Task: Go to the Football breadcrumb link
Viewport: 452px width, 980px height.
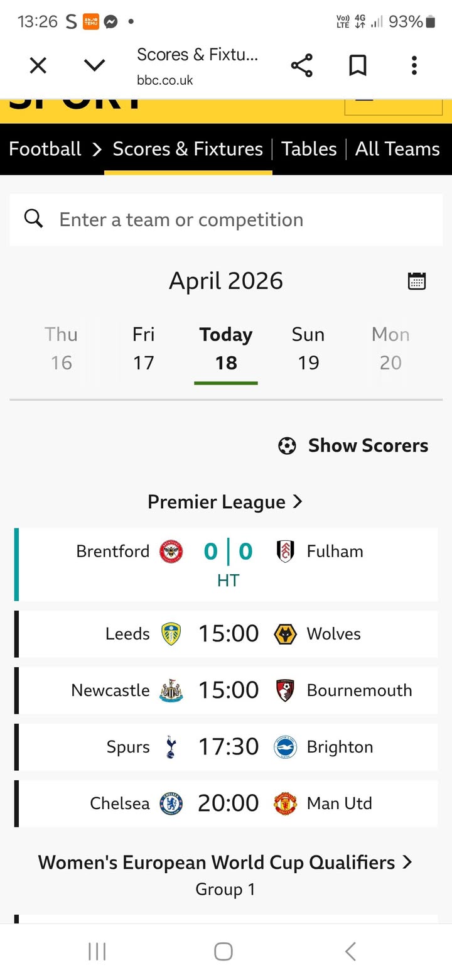Action: pos(45,149)
